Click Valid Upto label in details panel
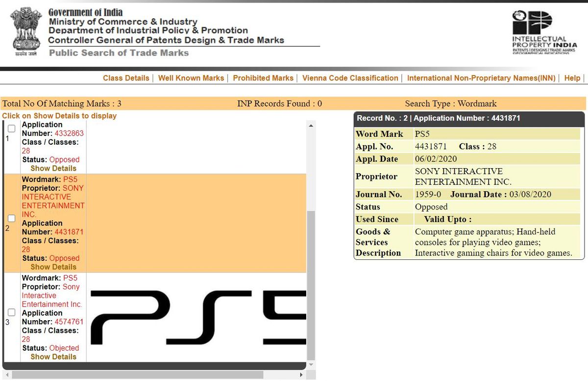This screenshot has width=588, height=381. click(x=448, y=219)
